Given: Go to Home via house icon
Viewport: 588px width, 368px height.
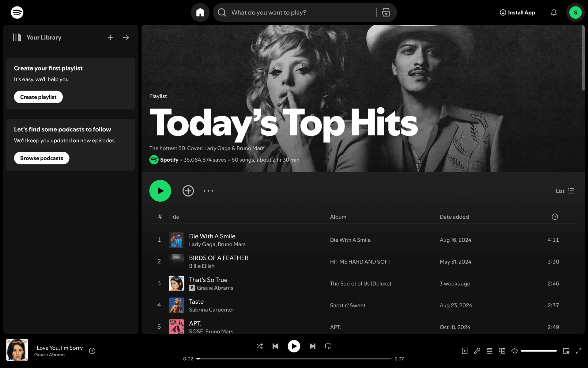Looking at the screenshot, I should pyautogui.click(x=200, y=13).
